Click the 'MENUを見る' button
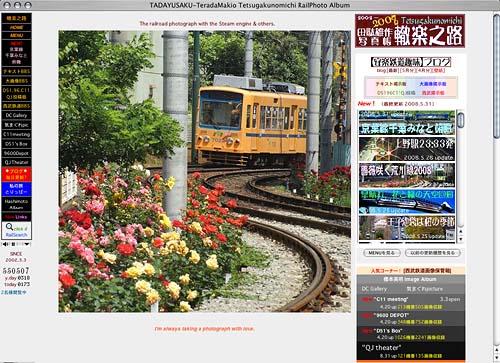The image size is (500, 363). 382,253
